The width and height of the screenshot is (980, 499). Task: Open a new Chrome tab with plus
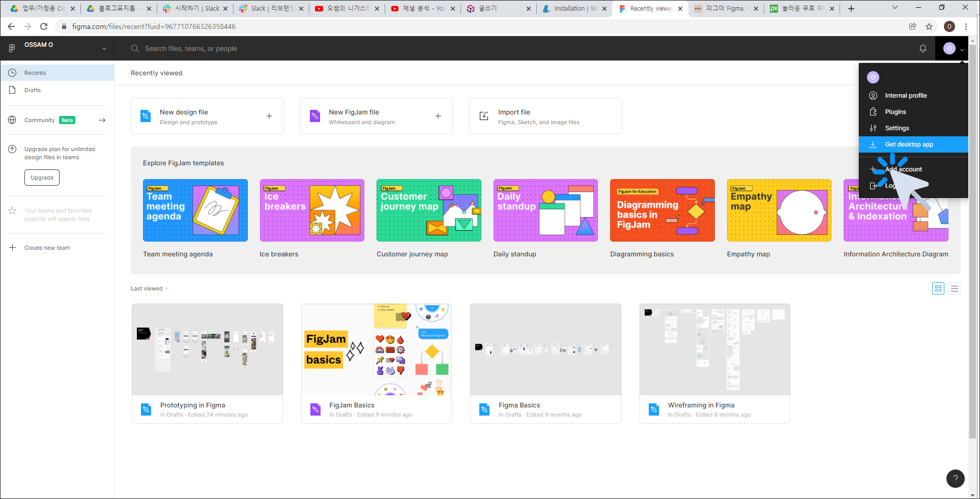[x=851, y=9]
